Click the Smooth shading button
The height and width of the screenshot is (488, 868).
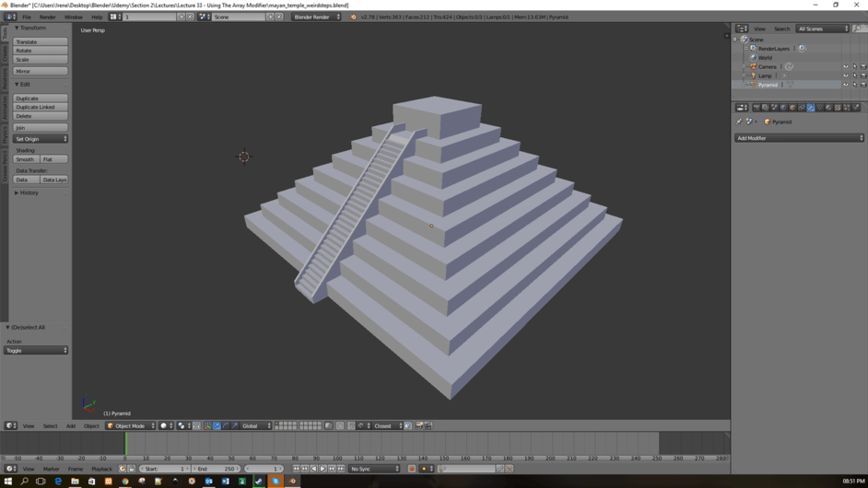point(25,159)
